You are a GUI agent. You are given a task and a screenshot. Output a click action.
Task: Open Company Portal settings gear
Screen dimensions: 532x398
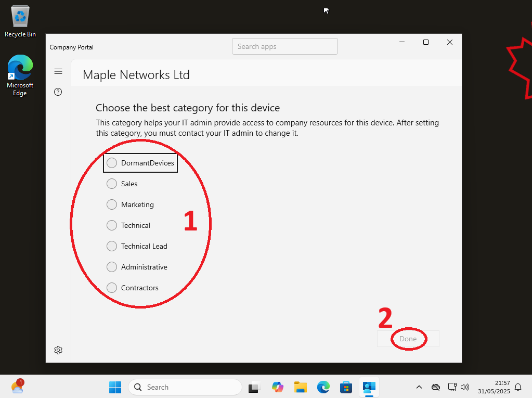[58, 350]
